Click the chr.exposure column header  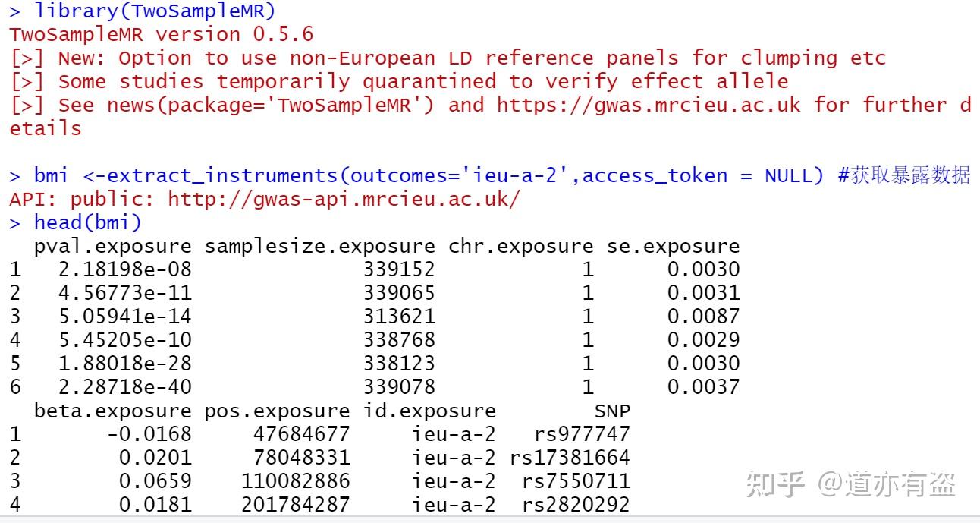[520, 247]
